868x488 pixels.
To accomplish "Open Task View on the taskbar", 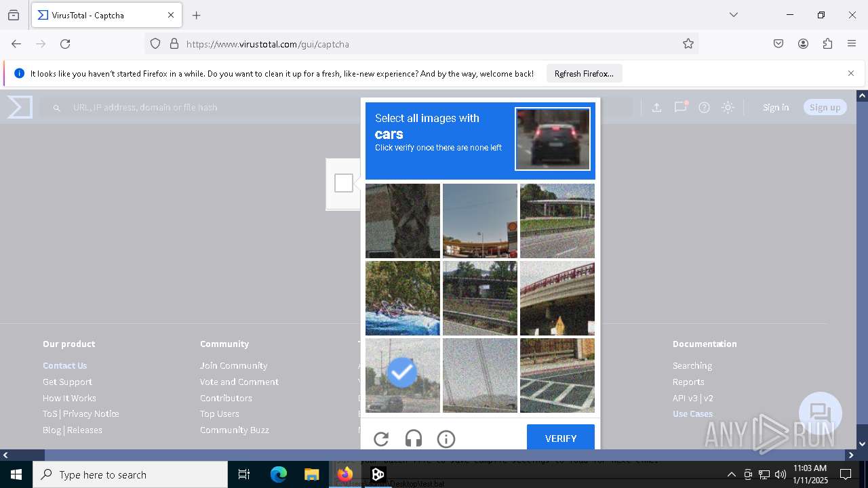I will [244, 474].
